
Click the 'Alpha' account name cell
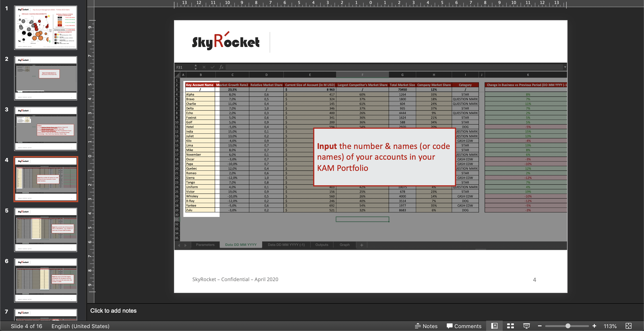tap(200, 94)
